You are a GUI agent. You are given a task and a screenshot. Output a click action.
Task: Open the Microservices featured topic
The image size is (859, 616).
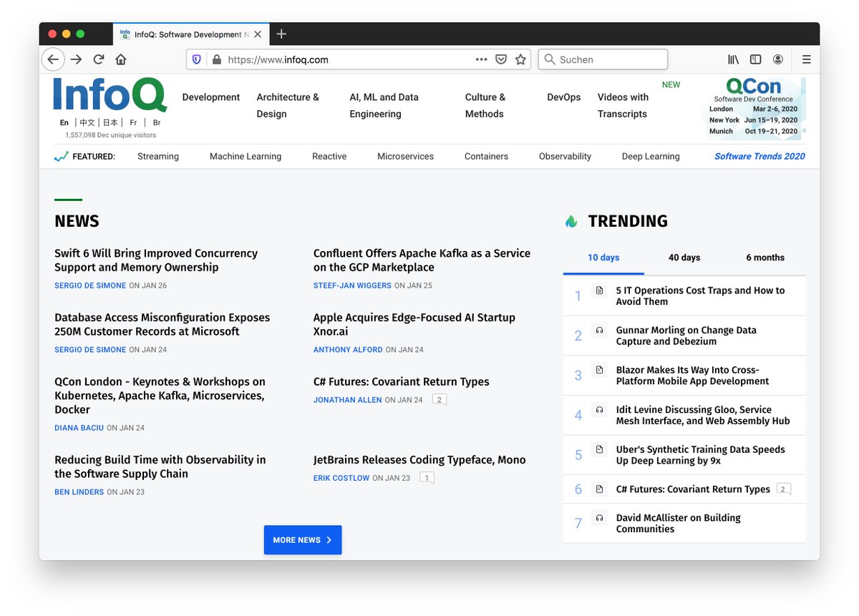point(405,156)
